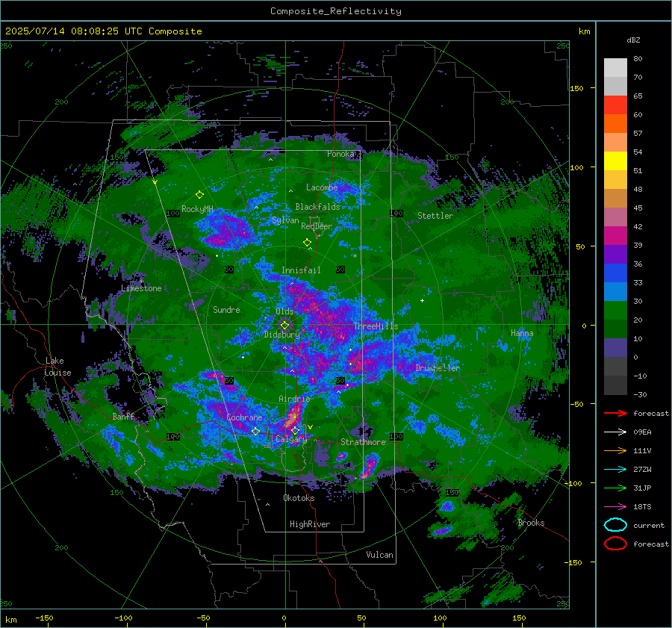Click the 09EA legend text
The width and height of the screenshot is (672, 628).
click(642, 432)
